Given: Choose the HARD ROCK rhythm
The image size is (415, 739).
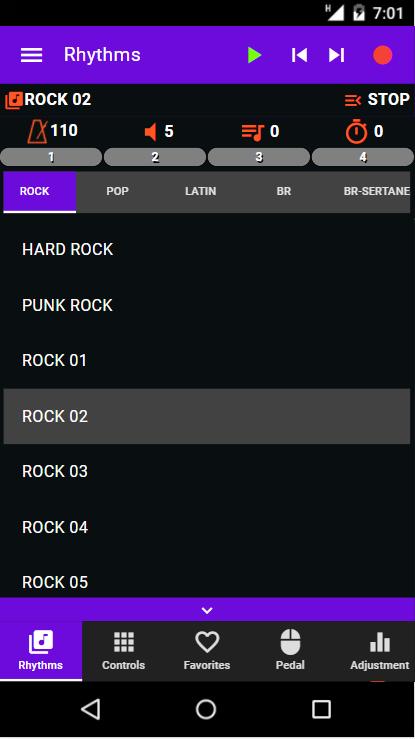Looking at the screenshot, I should pyautogui.click(x=206, y=249).
